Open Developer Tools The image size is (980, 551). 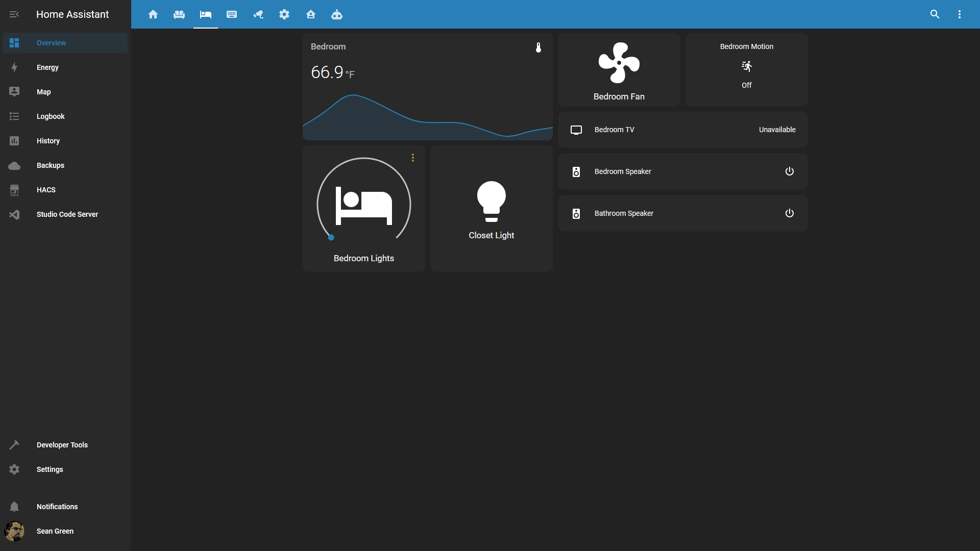click(x=65, y=445)
